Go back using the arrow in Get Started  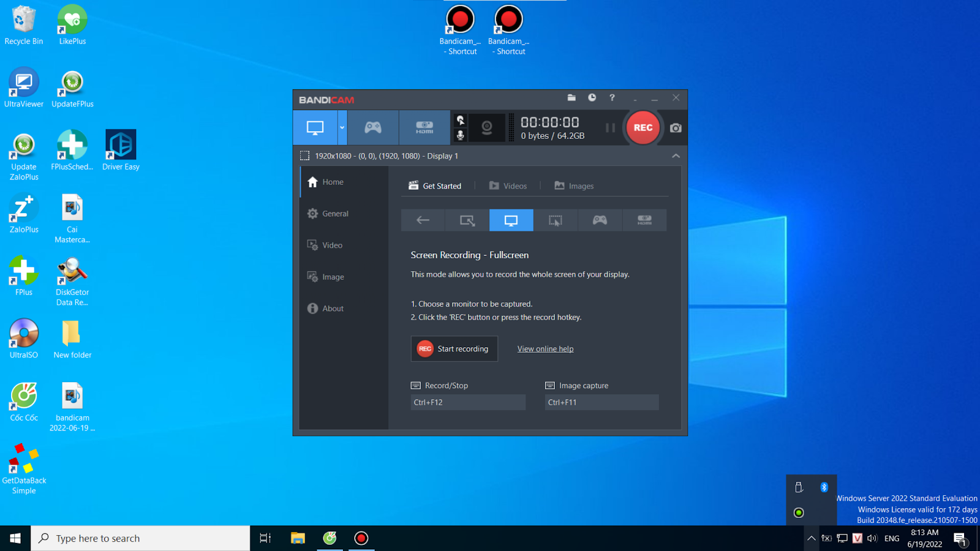coord(423,220)
